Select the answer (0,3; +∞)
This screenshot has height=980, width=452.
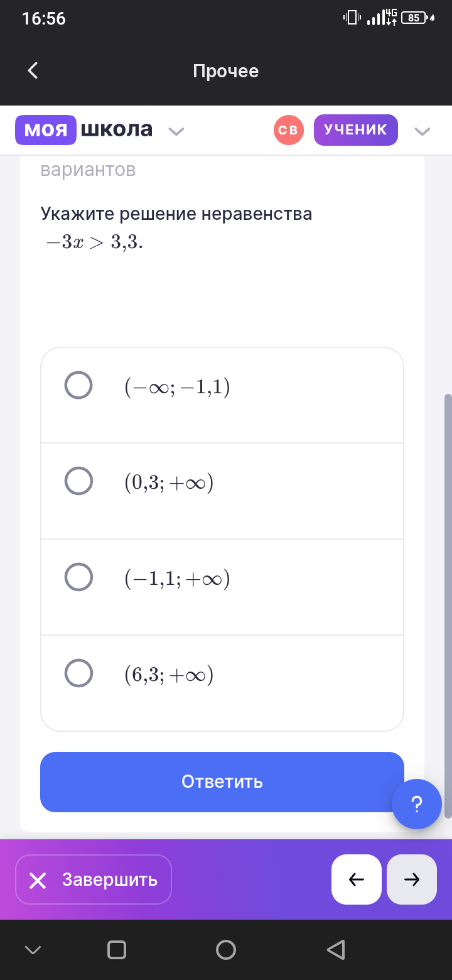pyautogui.click(x=222, y=491)
